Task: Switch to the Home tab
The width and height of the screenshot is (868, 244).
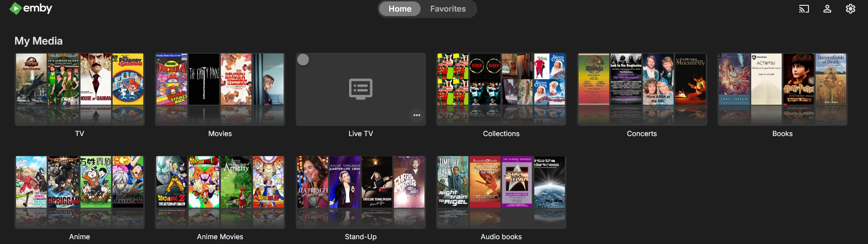Action: tap(400, 9)
